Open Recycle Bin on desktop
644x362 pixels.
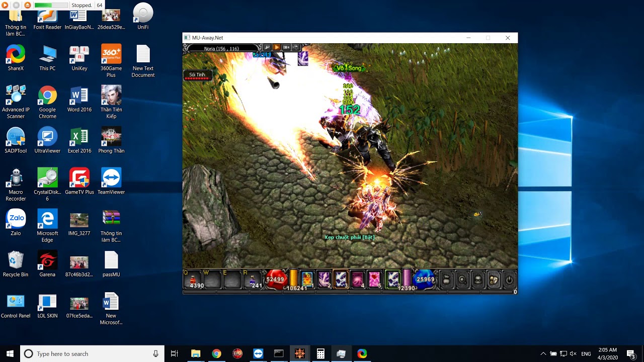click(x=16, y=264)
